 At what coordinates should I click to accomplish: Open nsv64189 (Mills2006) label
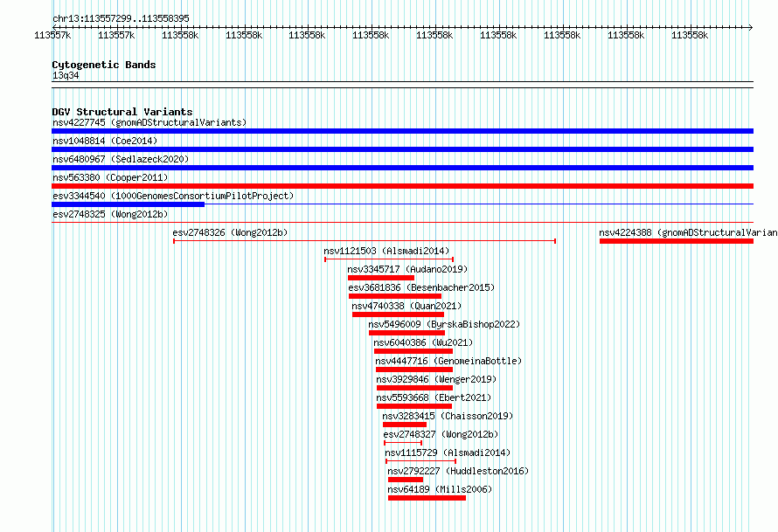(440, 489)
